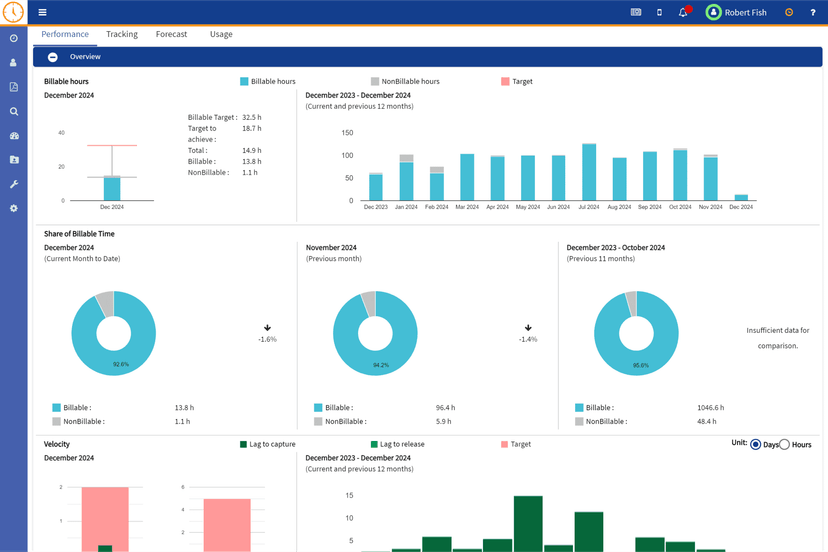Switch to the Tracking tab
This screenshot has height=552, width=828.
click(x=122, y=34)
